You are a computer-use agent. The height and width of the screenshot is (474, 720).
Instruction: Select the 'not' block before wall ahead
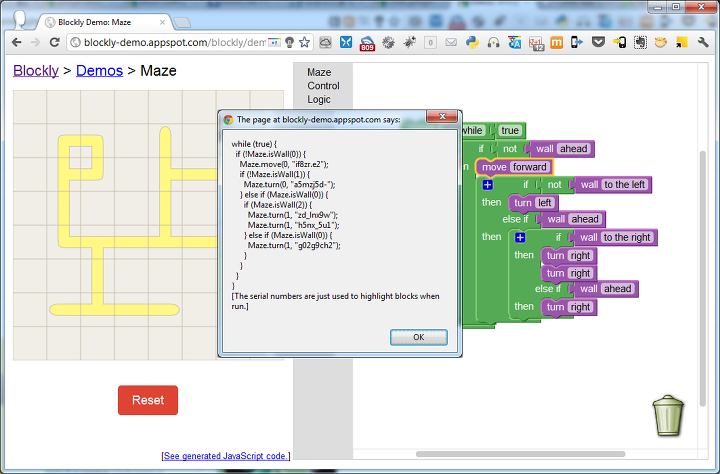(509, 149)
